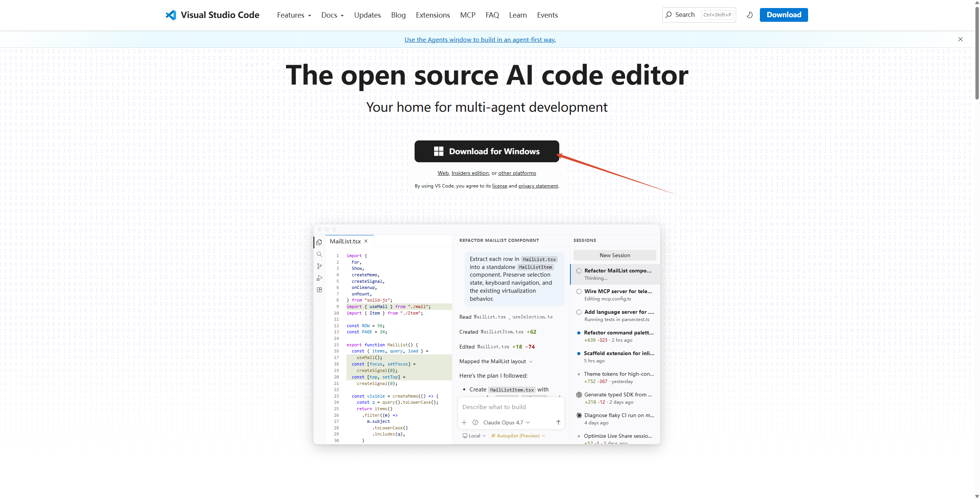Click the Claude starburst icon of Diagnose flaky CI
Viewport: 980px width, 499px height.
pyautogui.click(x=579, y=416)
